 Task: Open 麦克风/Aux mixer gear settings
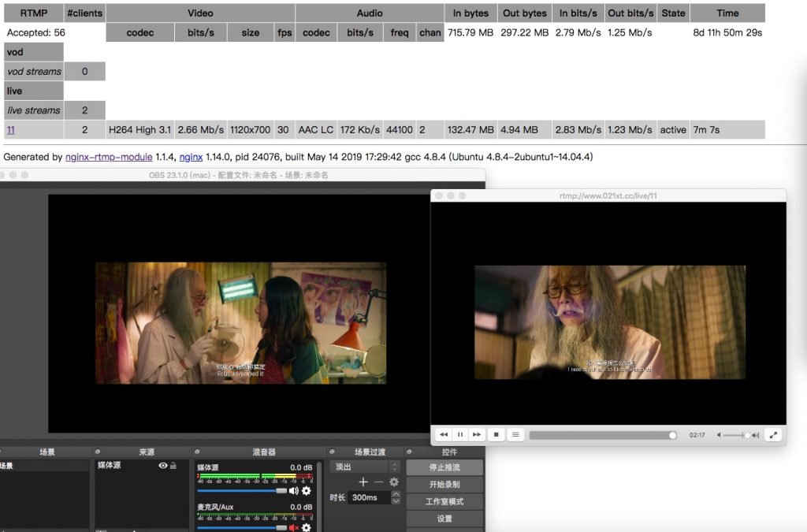coord(307,527)
